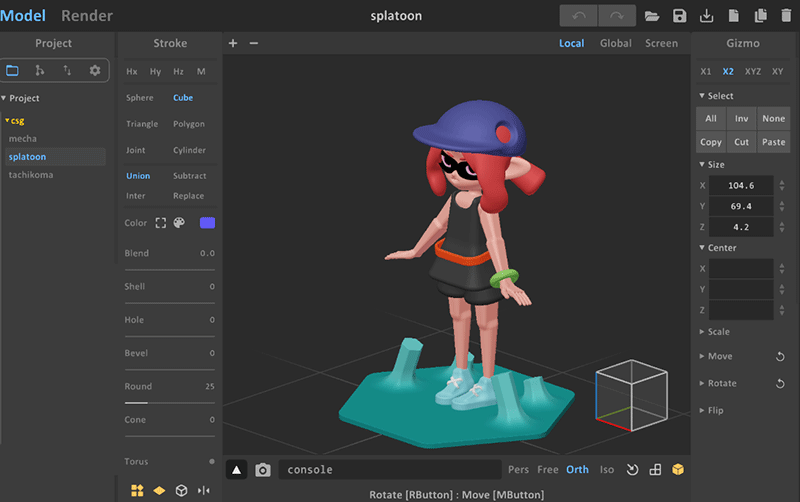Image resolution: width=800 pixels, height=502 pixels.
Task: Adjust the Blend slider
Action: pos(169,269)
